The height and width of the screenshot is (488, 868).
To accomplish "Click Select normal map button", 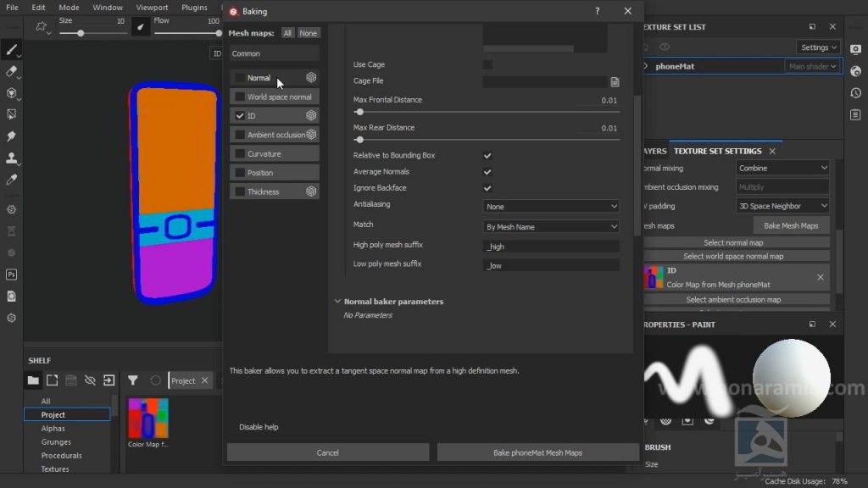I will pyautogui.click(x=733, y=243).
